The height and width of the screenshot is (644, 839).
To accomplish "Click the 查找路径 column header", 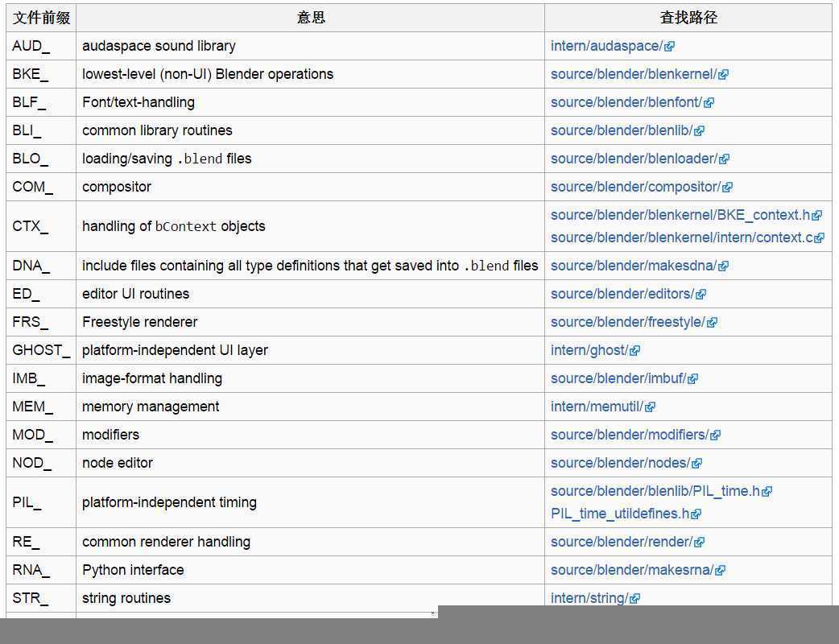I will [x=688, y=18].
